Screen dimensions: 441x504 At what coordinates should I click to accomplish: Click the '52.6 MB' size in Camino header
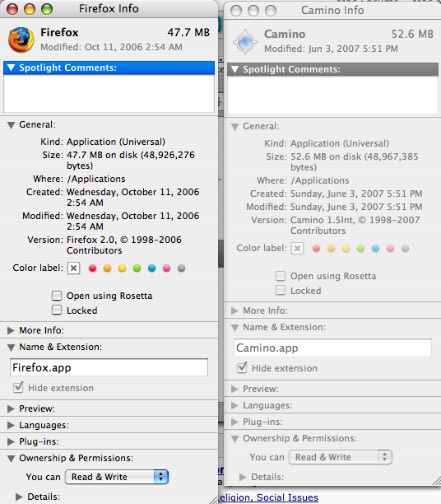point(412,34)
